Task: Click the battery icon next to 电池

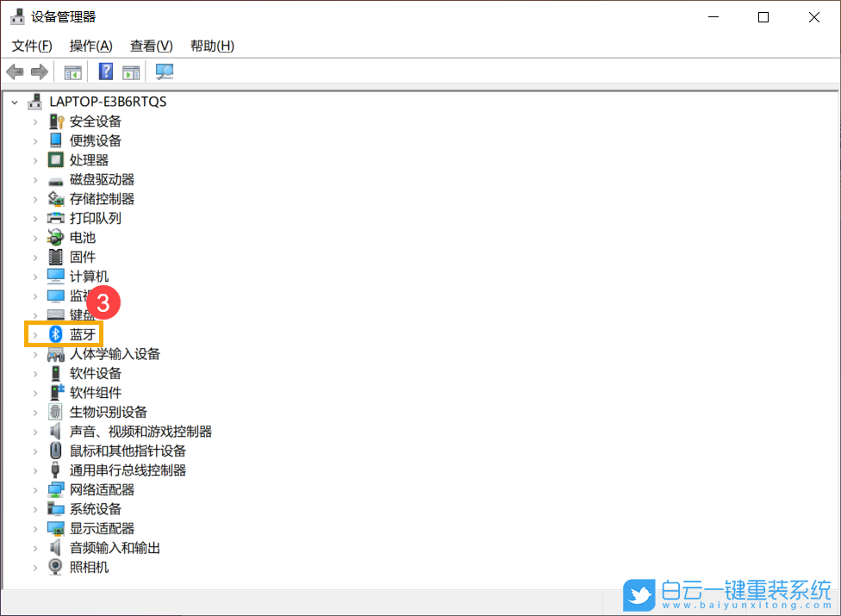Action: click(53, 237)
